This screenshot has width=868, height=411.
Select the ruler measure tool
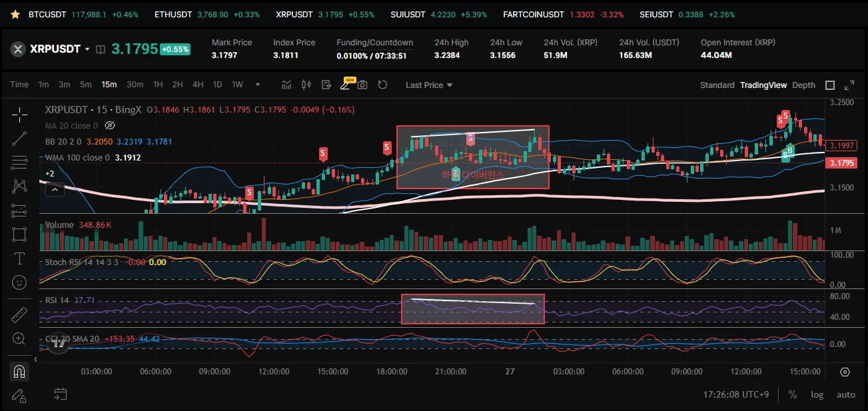19,315
